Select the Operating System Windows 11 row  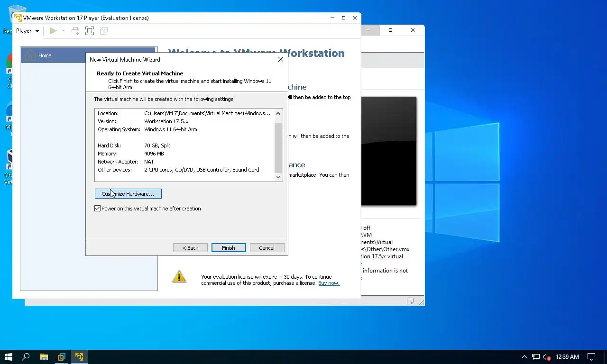pos(184,129)
